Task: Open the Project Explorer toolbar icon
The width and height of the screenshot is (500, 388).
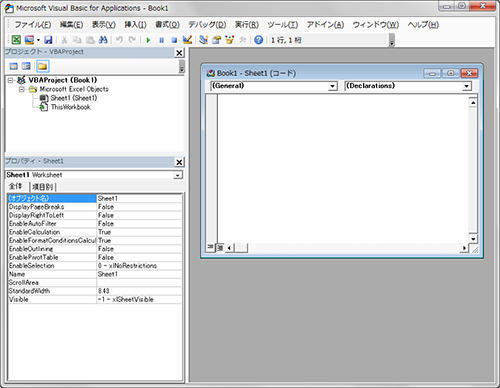Action: 203,40
